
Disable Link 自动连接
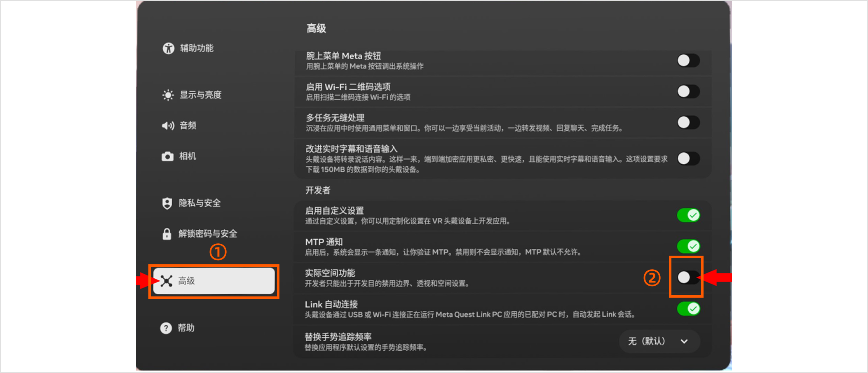coord(689,309)
